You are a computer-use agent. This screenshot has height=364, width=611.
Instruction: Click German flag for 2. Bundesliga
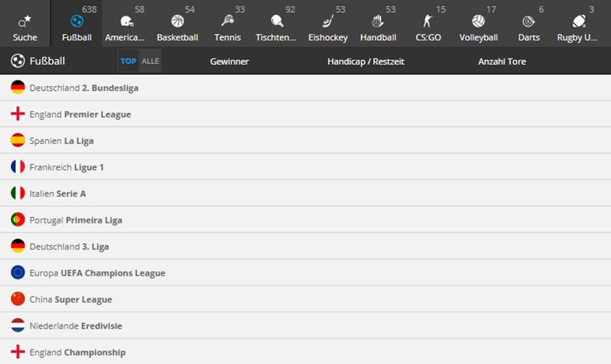[18, 87]
